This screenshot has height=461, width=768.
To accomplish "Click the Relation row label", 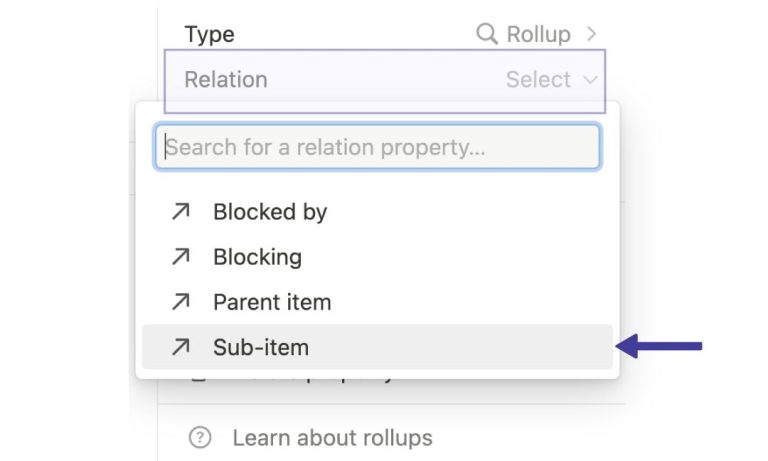I will pyautogui.click(x=226, y=79).
